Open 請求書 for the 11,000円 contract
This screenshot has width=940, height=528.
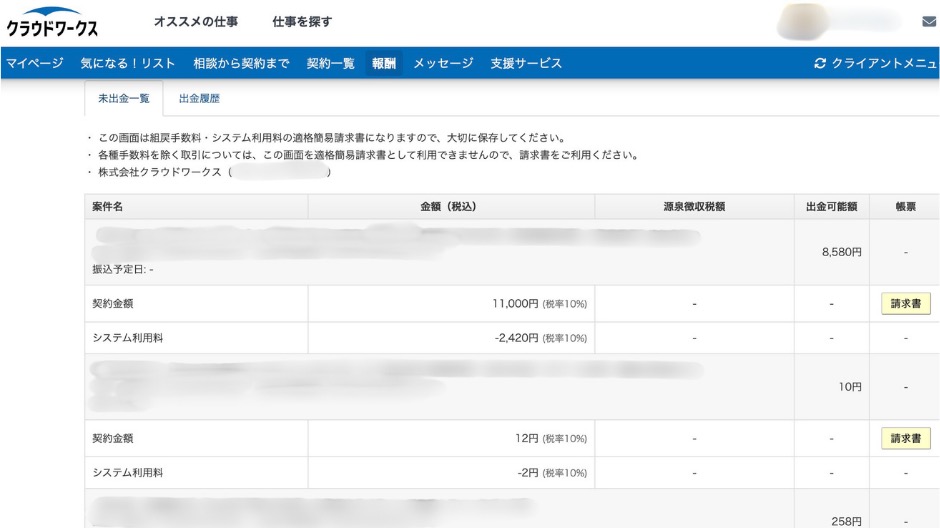coord(905,304)
